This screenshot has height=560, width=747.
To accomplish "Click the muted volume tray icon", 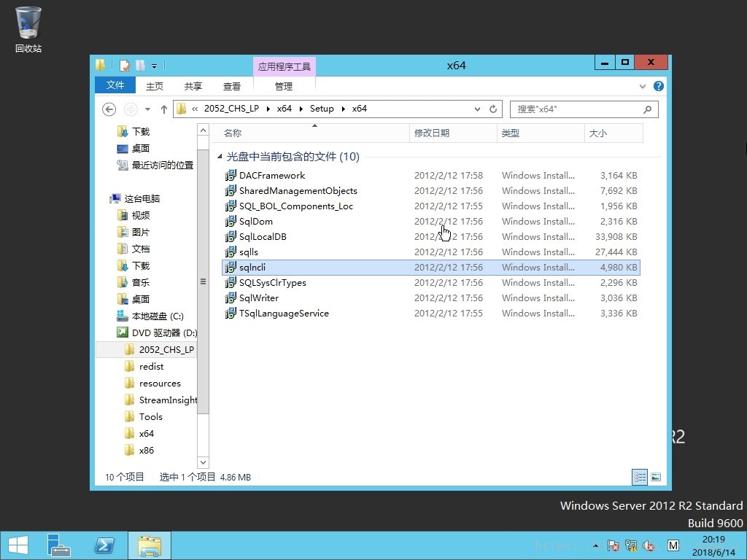I will click(x=649, y=545).
